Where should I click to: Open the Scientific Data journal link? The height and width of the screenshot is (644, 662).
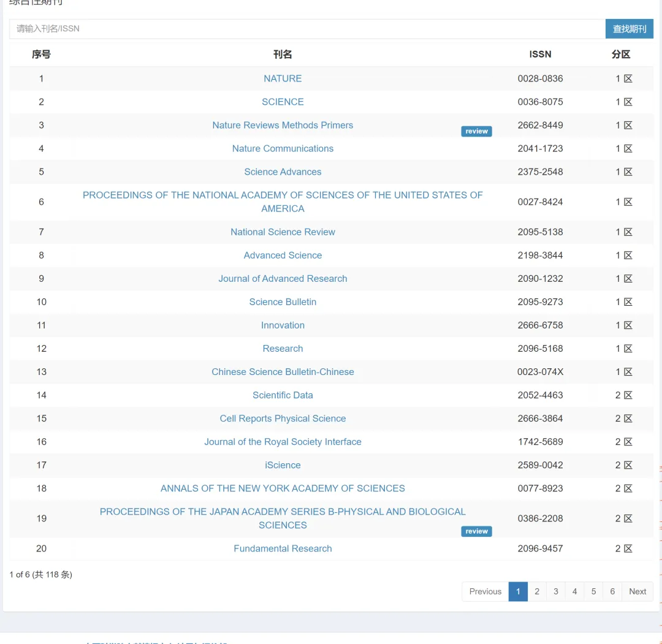[x=283, y=395]
